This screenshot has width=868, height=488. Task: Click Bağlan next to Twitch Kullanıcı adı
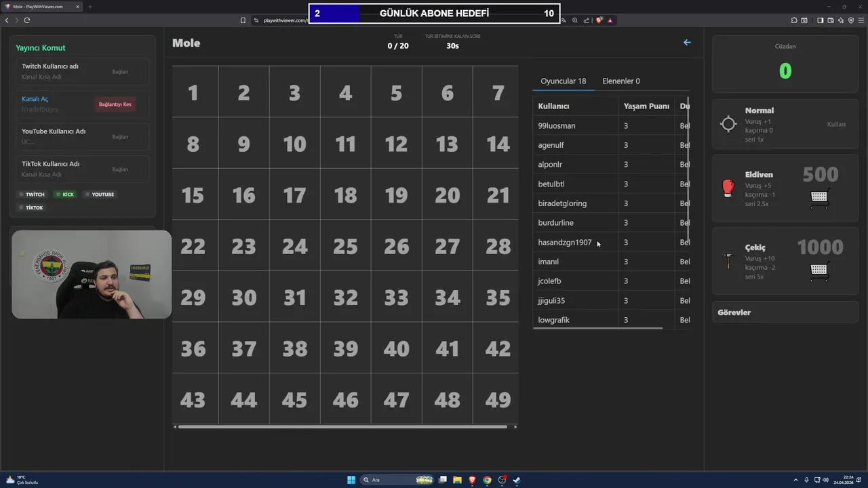click(x=120, y=71)
